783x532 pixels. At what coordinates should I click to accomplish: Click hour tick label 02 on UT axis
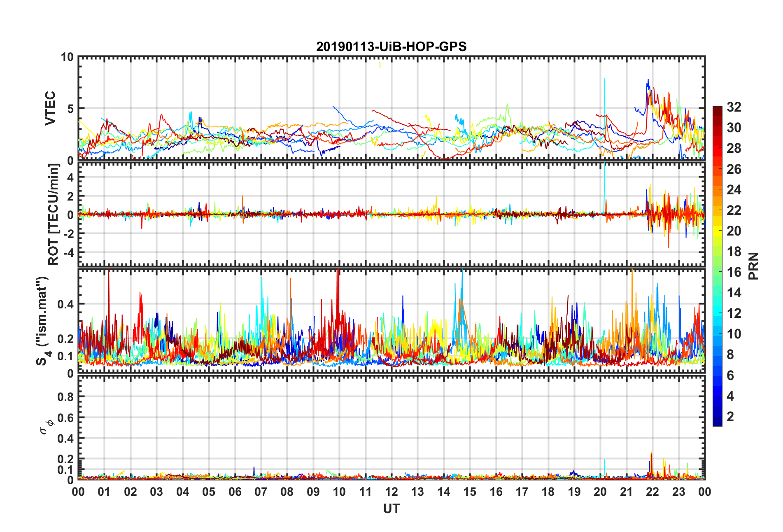(x=130, y=492)
